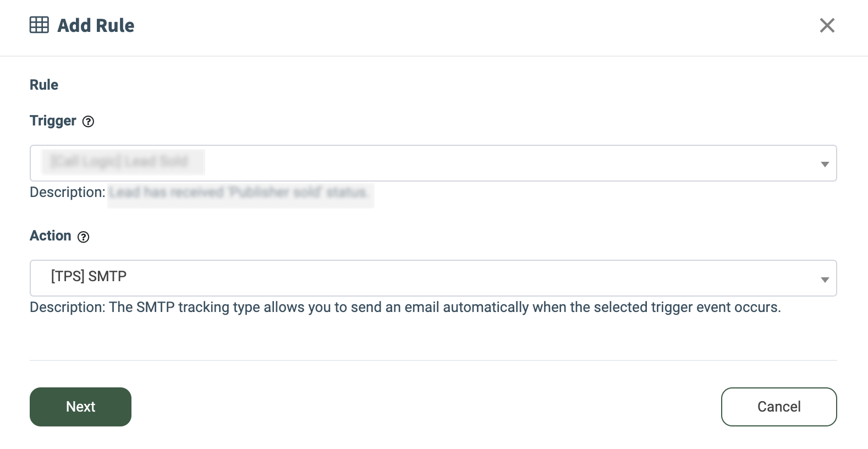The height and width of the screenshot is (449, 868).
Task: Close the Add Rule dialog with X
Action: click(827, 25)
